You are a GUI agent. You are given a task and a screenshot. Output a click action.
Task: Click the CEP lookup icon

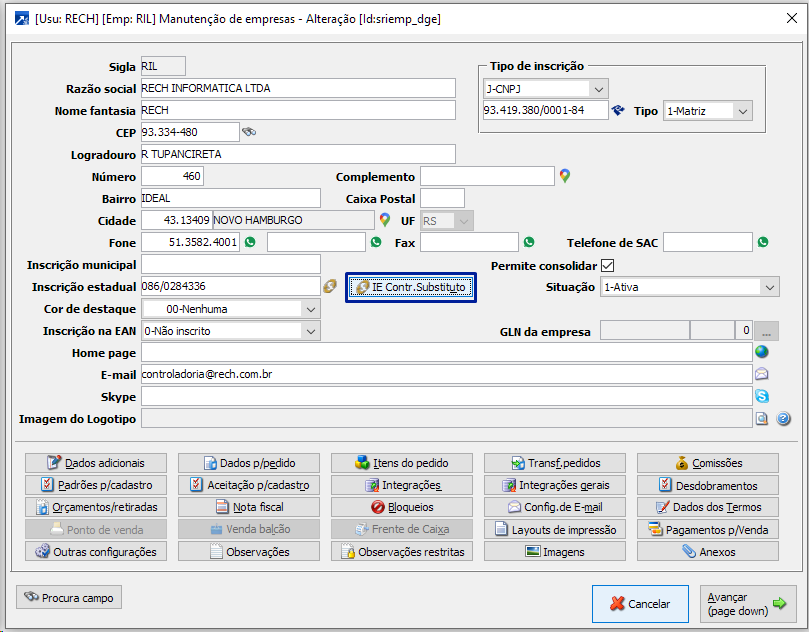[250, 132]
